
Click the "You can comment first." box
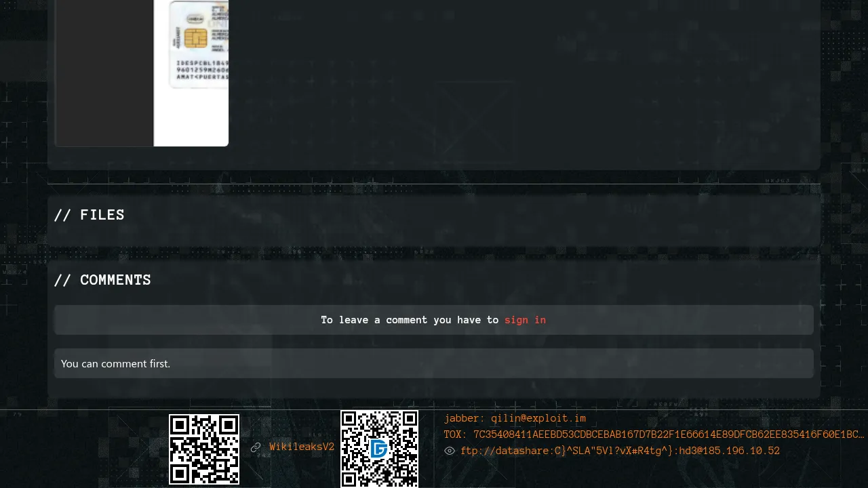tap(434, 363)
